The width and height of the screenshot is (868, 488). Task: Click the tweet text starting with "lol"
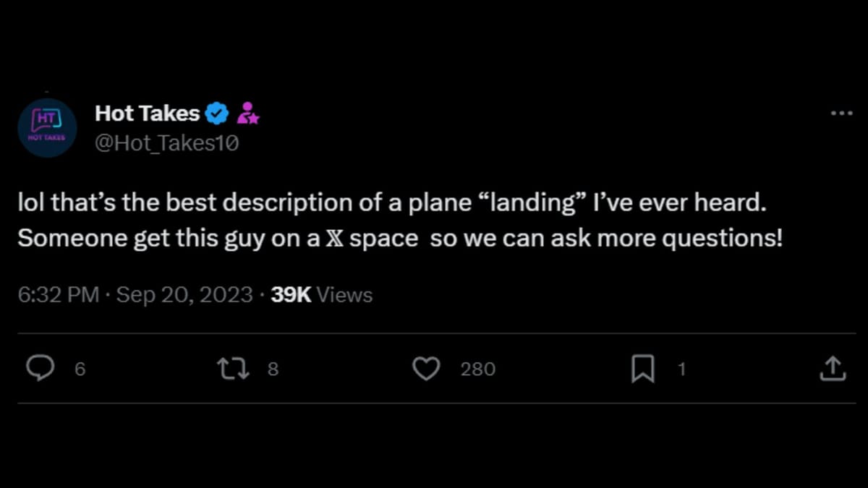391,205
